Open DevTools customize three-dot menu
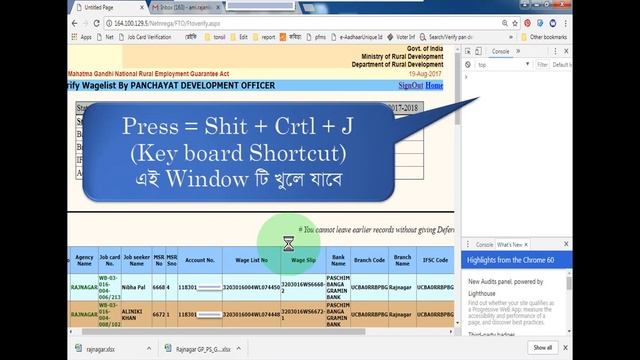 click(x=555, y=51)
